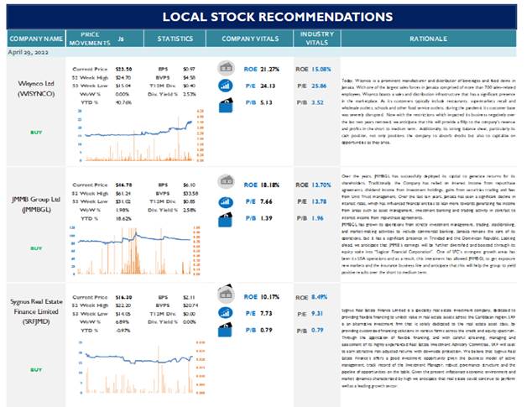
Task: Click the COMPANY NAME column header
Action: coord(36,39)
